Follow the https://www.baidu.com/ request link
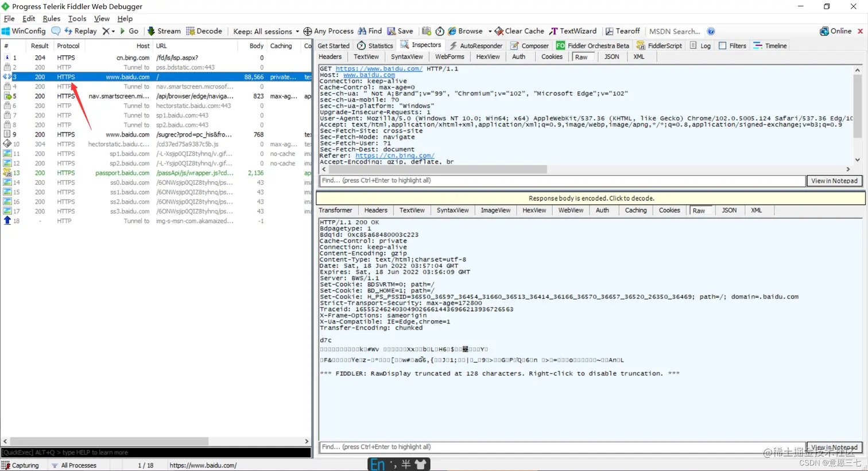The image size is (868, 471). click(379, 68)
